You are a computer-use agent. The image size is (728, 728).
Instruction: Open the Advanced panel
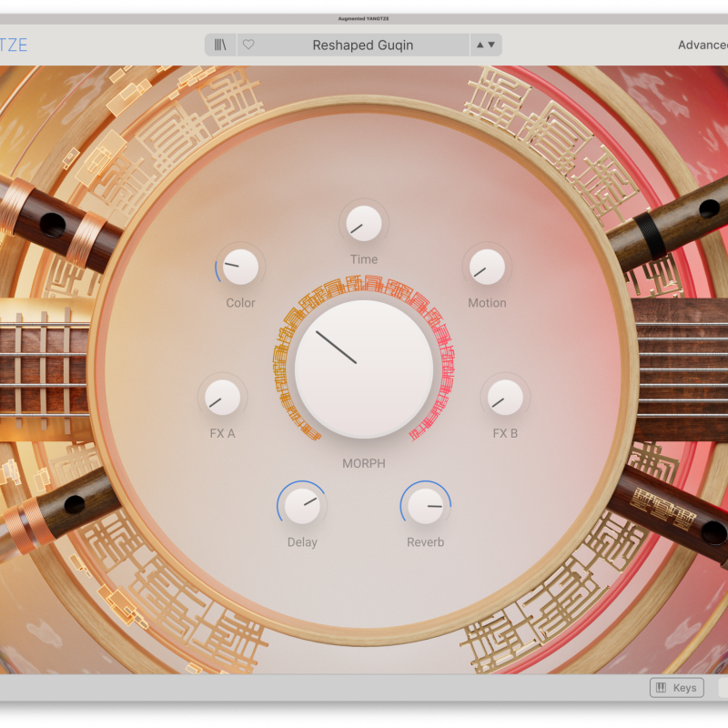pos(703,45)
